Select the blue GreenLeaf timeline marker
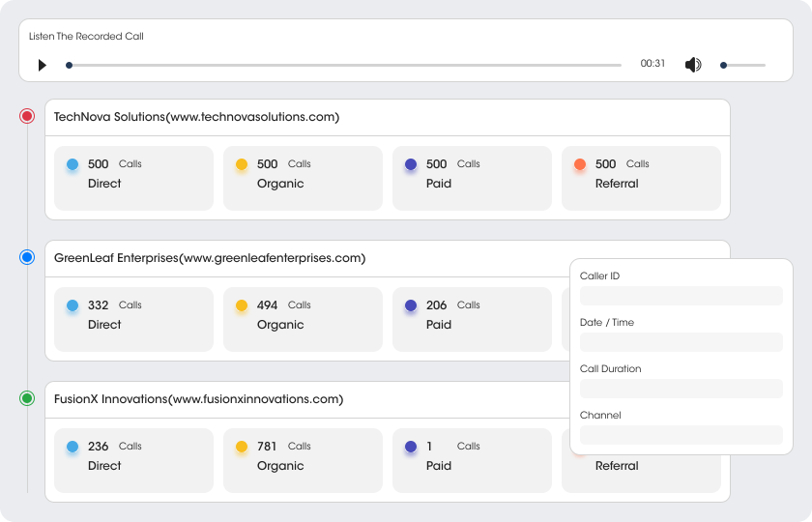The width and height of the screenshot is (812, 522). [x=27, y=257]
